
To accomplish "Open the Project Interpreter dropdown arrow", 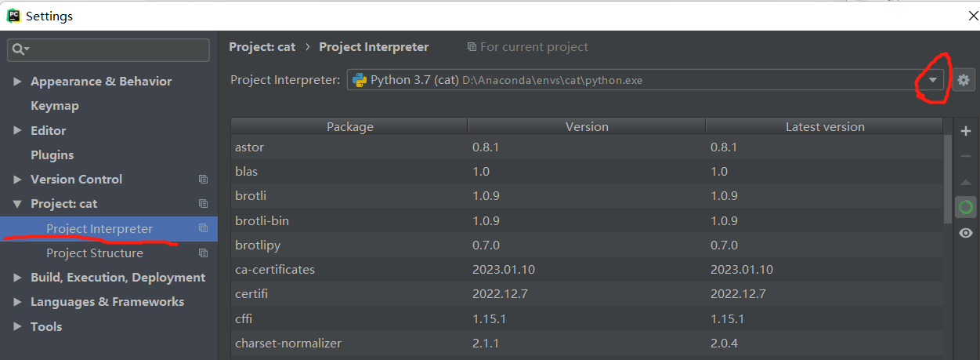I will coord(932,80).
